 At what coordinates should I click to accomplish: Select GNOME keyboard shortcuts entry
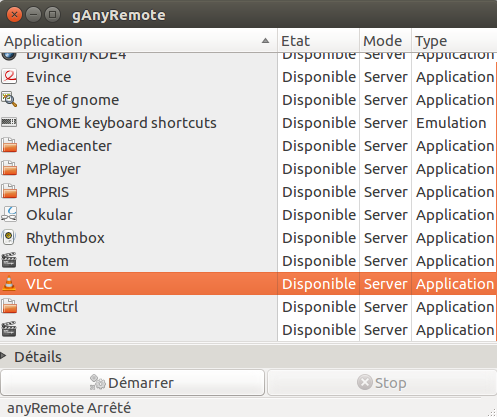pyautogui.click(x=121, y=123)
